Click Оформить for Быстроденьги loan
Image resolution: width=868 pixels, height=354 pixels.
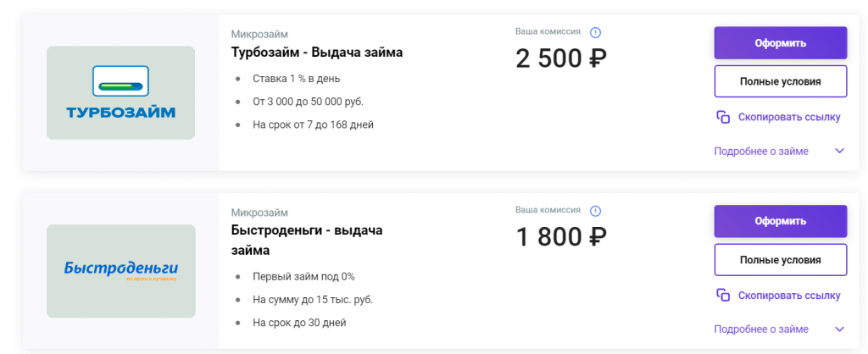pos(781,221)
